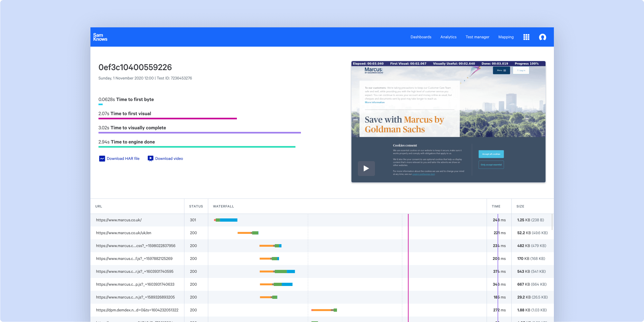Select the css?_=1598022837956 URL row
Viewport: 644px width, 322px height.
(135, 246)
